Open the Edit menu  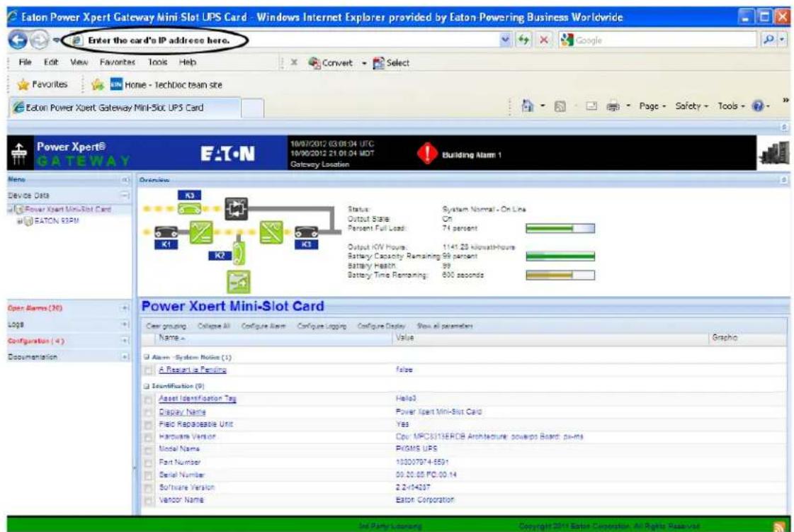50,62
